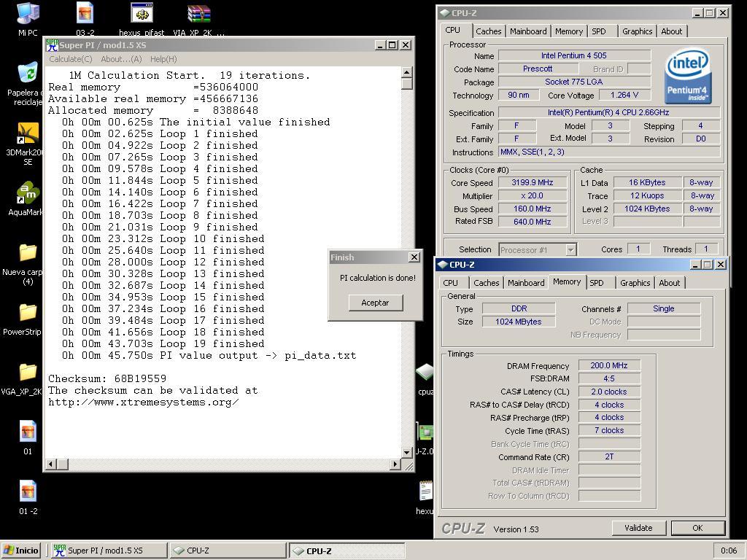Switch to Mainboard tab in upper CPU-Z
This screenshot has width=747, height=560.
pos(528,31)
